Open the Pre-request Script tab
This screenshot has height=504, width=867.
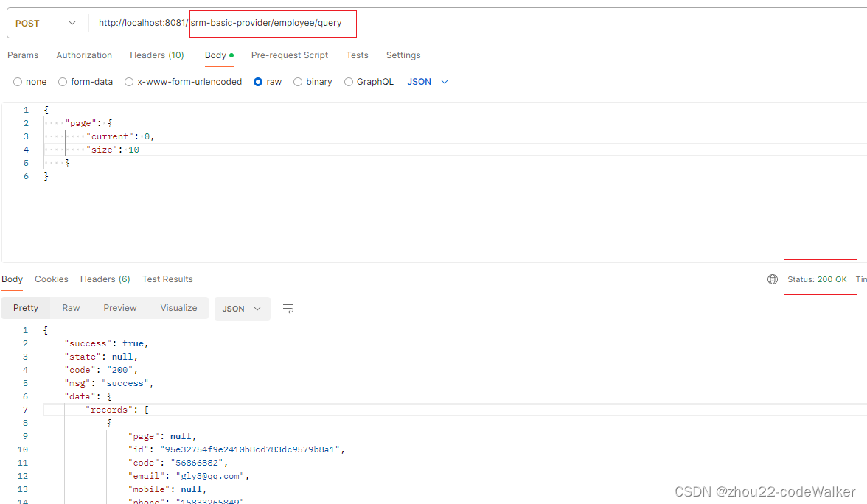(x=290, y=55)
